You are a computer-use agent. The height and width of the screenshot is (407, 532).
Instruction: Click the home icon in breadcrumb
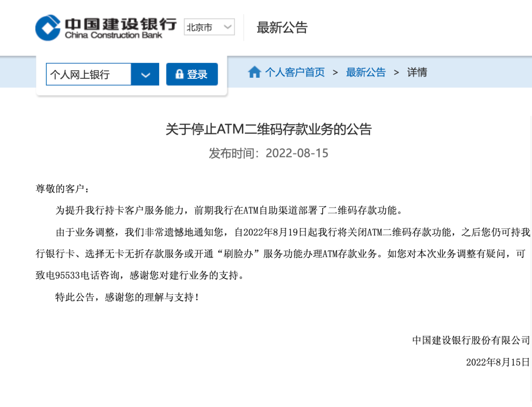(255, 72)
